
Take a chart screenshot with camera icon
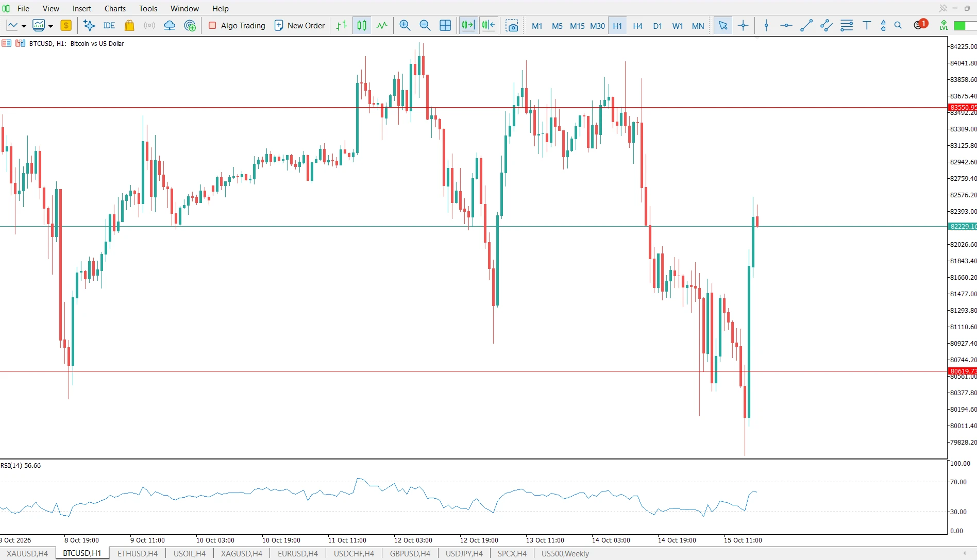coord(512,25)
